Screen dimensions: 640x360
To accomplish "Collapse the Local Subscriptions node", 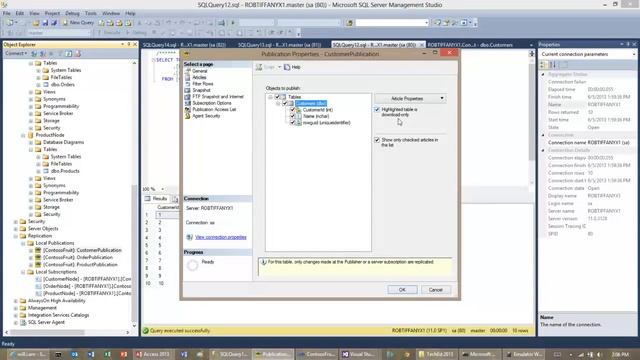I will click(23, 272).
